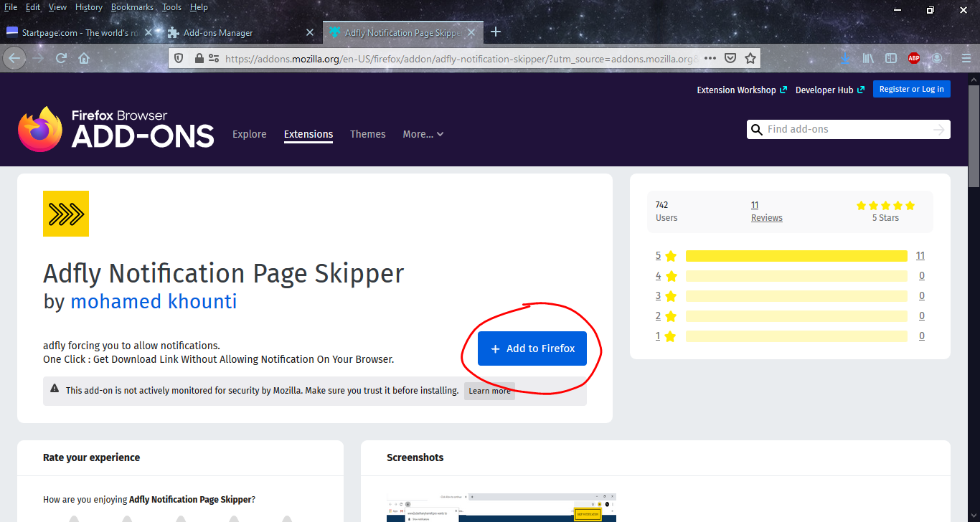Image resolution: width=980 pixels, height=522 pixels.
Task: Open author mohamed khounti's profile
Action: coord(154,301)
